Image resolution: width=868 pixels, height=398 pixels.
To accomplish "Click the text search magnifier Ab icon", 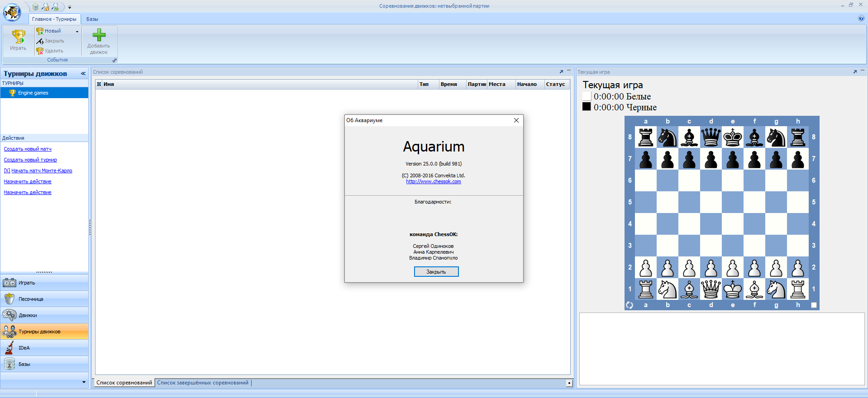I will [x=55, y=7].
